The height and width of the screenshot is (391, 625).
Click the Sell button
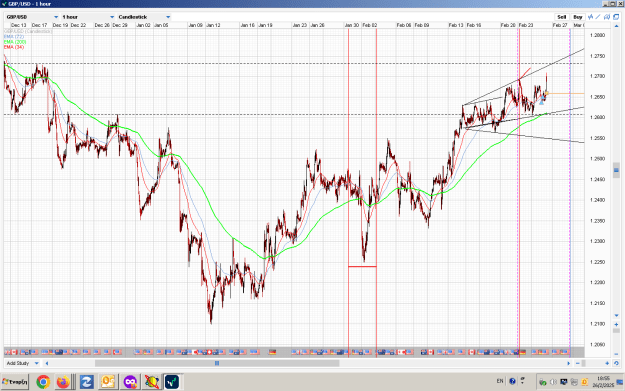pos(562,17)
